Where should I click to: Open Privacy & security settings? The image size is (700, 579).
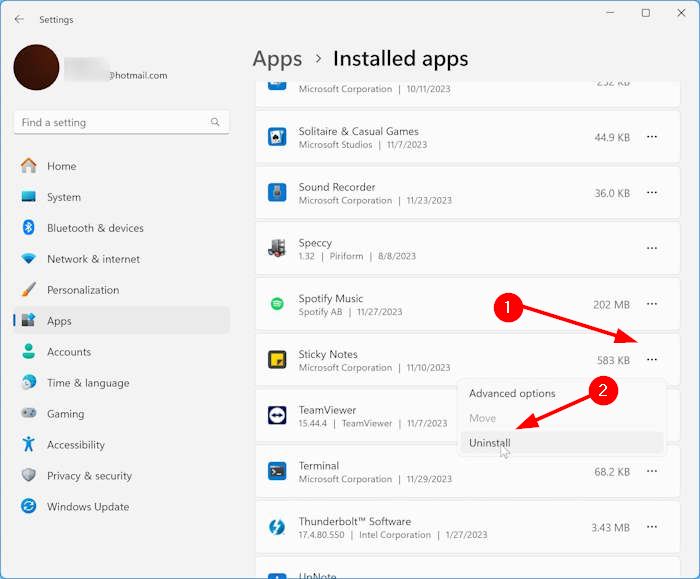[x=121, y=475]
